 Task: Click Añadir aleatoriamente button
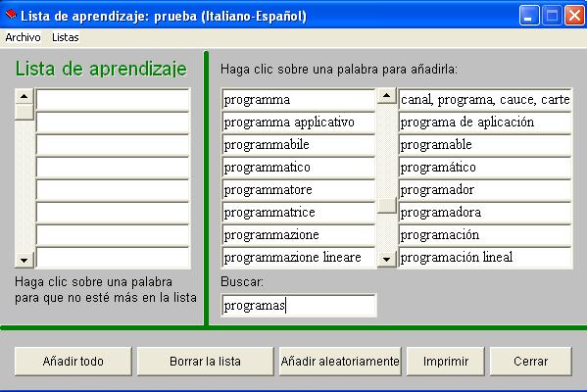[x=340, y=362]
